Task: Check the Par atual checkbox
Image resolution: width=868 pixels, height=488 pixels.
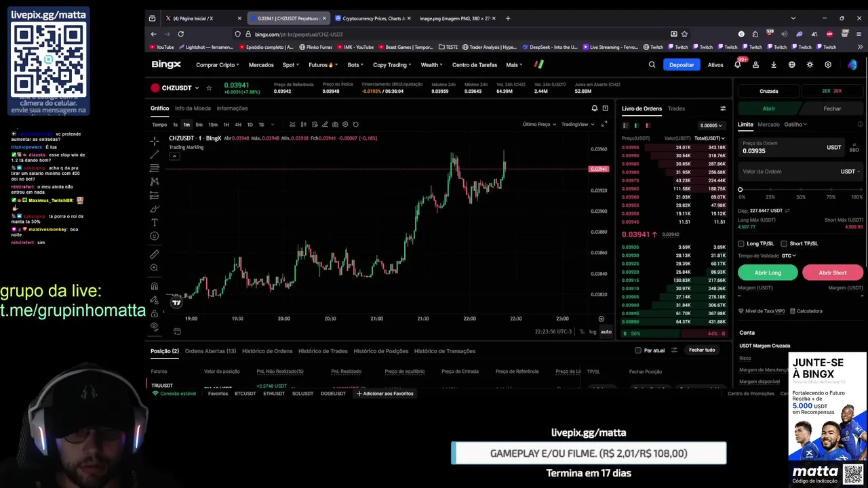Action: (638, 350)
